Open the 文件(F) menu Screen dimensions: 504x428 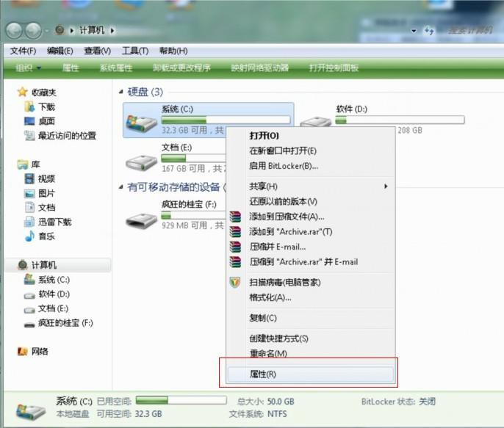coord(23,51)
